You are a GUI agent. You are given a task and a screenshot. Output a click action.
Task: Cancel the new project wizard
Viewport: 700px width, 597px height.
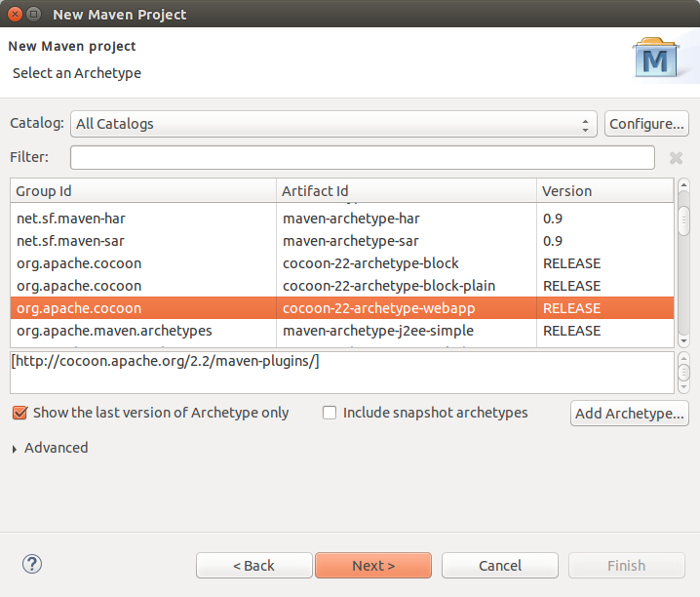pos(500,566)
